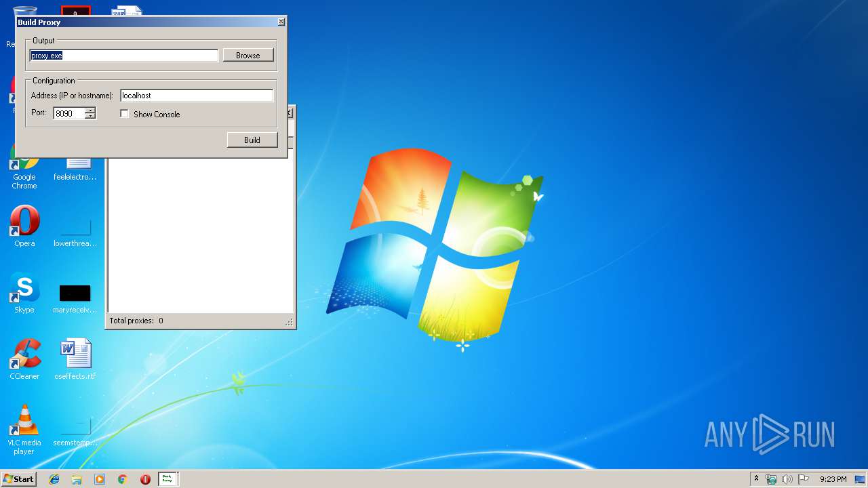Click the Address hostname field containing localhost
The image size is (868, 488).
click(197, 96)
